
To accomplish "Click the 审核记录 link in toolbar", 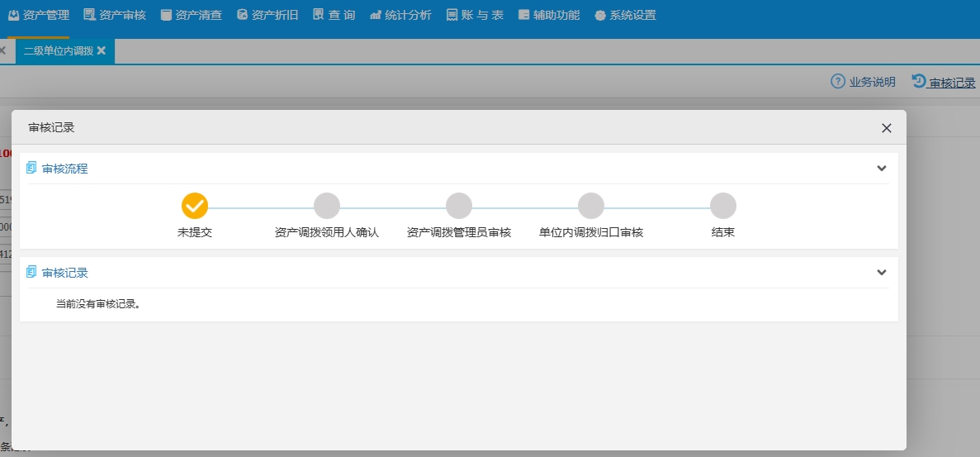I will tap(944, 82).
